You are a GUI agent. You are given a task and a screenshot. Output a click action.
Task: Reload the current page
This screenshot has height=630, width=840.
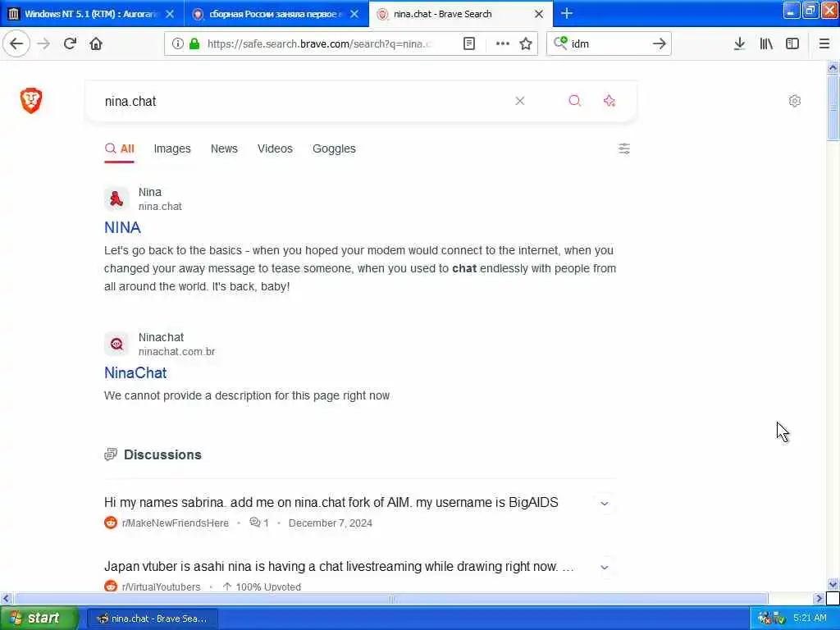coord(71,44)
